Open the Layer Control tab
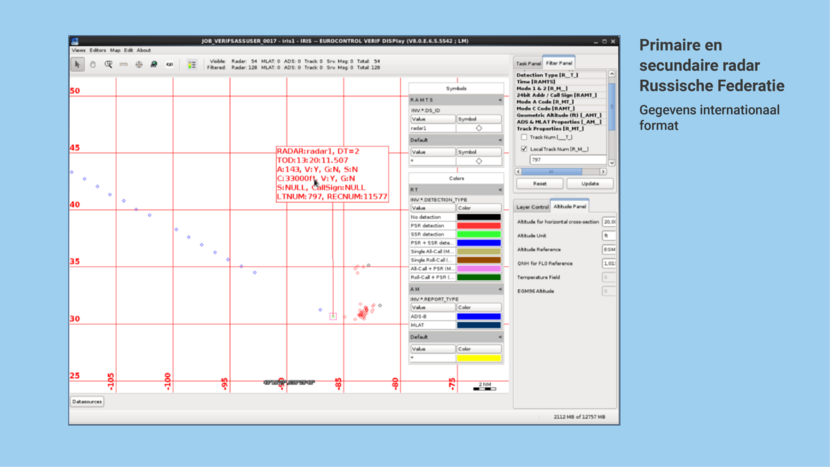The height and width of the screenshot is (467, 830). 532,207
